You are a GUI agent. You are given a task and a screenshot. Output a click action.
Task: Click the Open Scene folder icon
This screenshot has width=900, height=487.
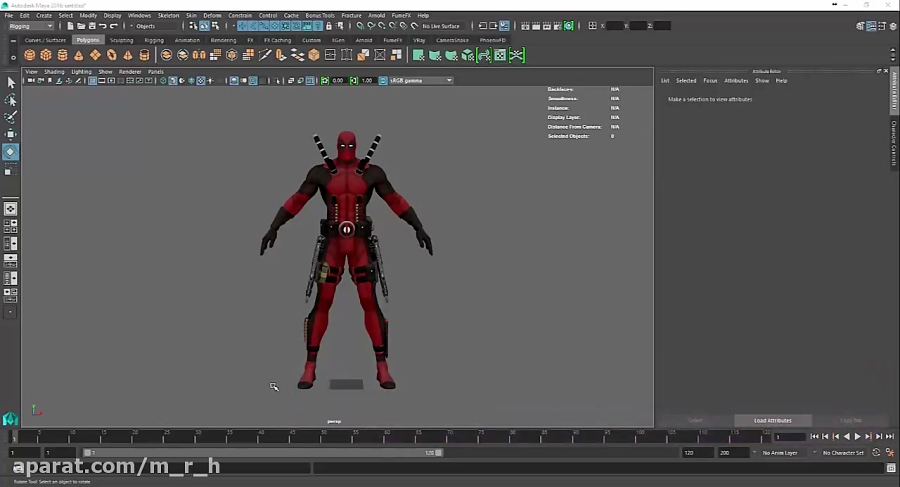[81, 26]
